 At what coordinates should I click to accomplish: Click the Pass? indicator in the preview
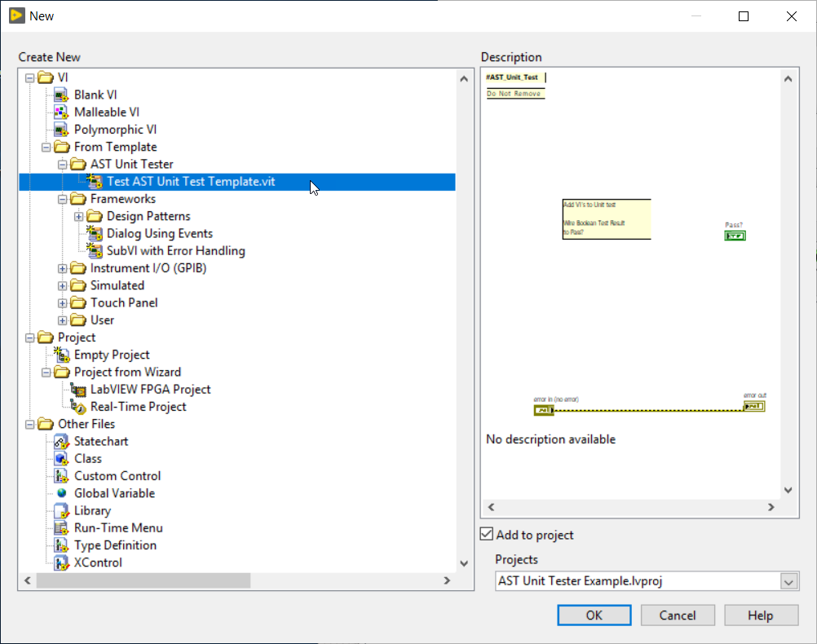(735, 236)
